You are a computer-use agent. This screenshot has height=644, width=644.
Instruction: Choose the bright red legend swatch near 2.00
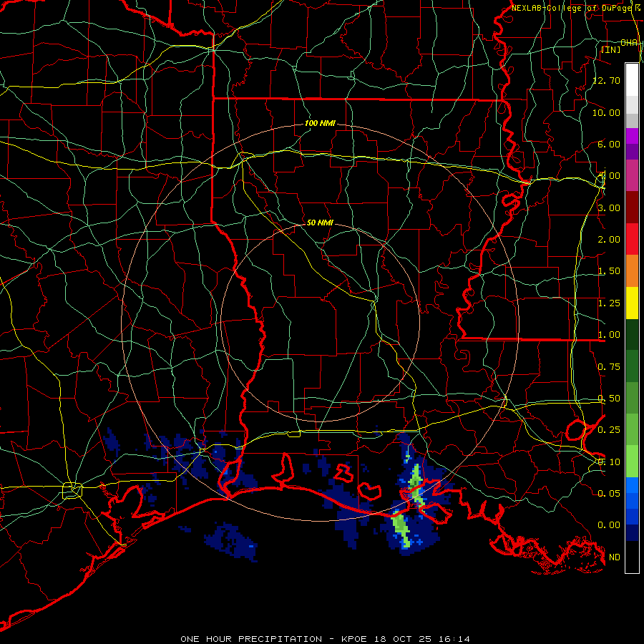(x=632, y=239)
